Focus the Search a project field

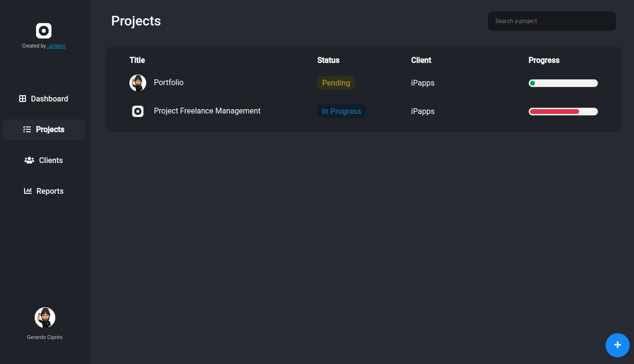coord(552,21)
